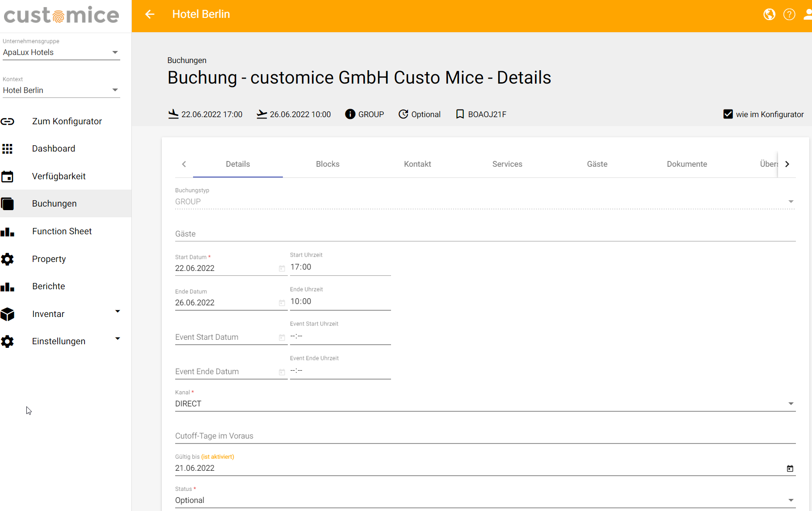Click the Buchungen sidebar icon
The image size is (812, 511).
[8, 204]
